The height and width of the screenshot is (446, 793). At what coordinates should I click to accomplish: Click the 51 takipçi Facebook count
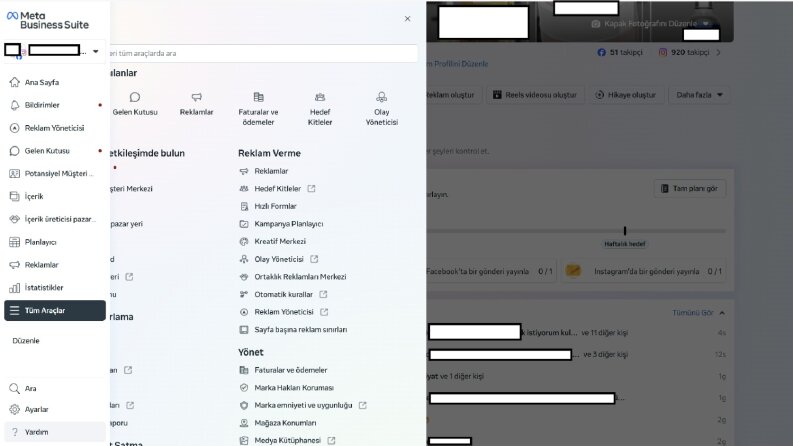coord(620,52)
